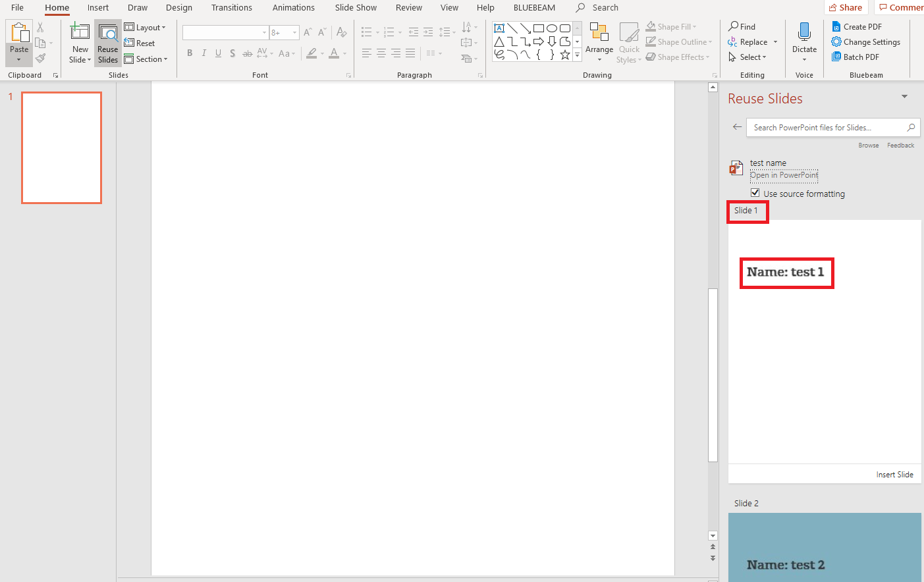Screen dimensions: 924x582
Task: Open Reuse Slides pane options arrow
Action: tap(904, 97)
